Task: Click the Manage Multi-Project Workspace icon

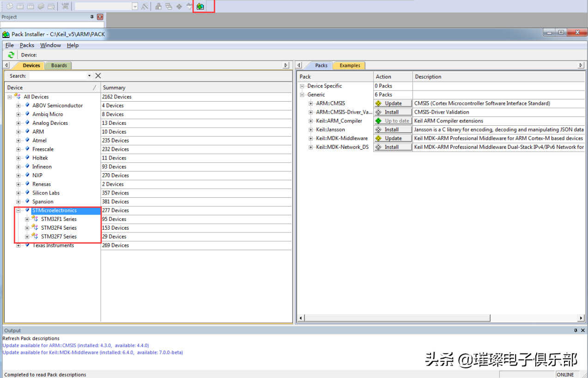Action: pyautogui.click(x=169, y=6)
